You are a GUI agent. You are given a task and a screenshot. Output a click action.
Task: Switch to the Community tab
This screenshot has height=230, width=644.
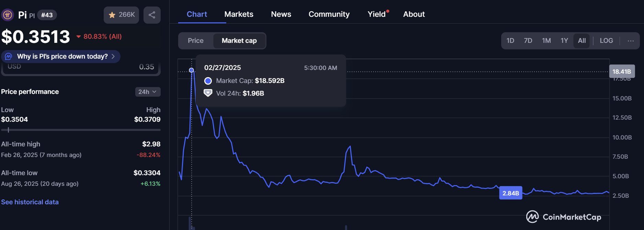(x=329, y=14)
